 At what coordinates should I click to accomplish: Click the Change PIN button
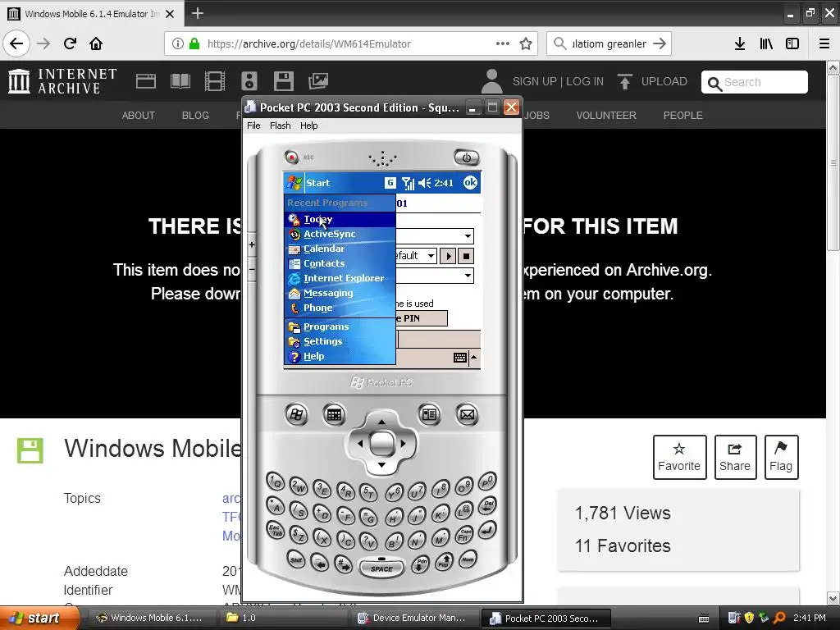(421, 318)
